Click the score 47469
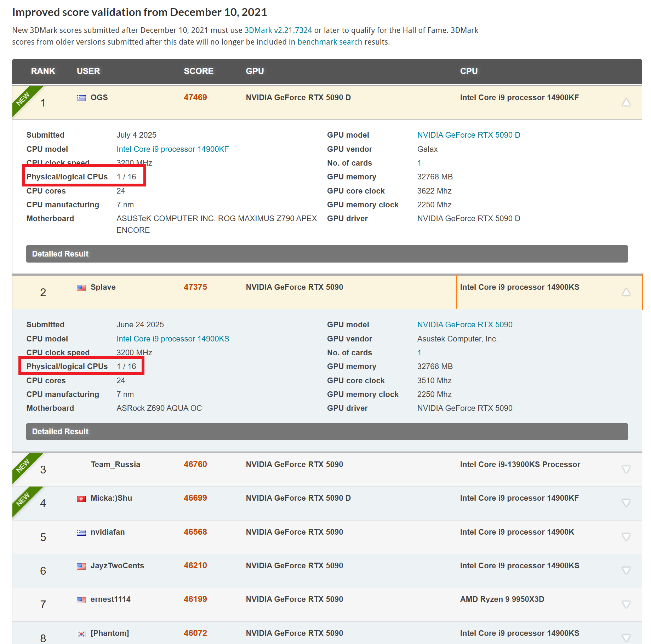The width and height of the screenshot is (651, 644). 195,98
